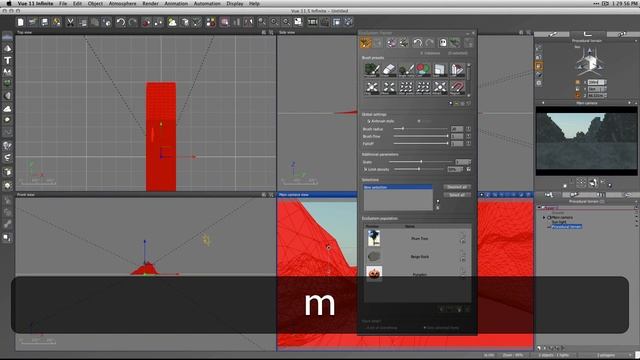
Task: Click the filmstrip icon in main toolbar
Action: coord(312,22)
